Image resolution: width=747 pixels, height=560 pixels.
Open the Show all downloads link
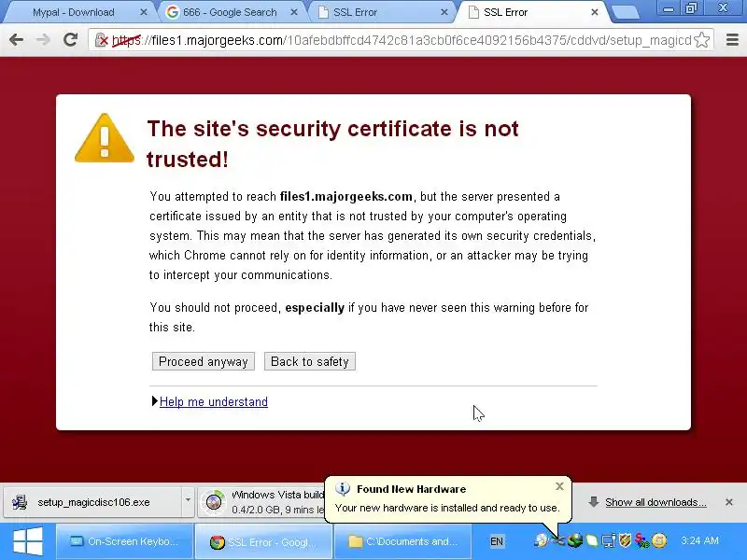click(x=655, y=502)
